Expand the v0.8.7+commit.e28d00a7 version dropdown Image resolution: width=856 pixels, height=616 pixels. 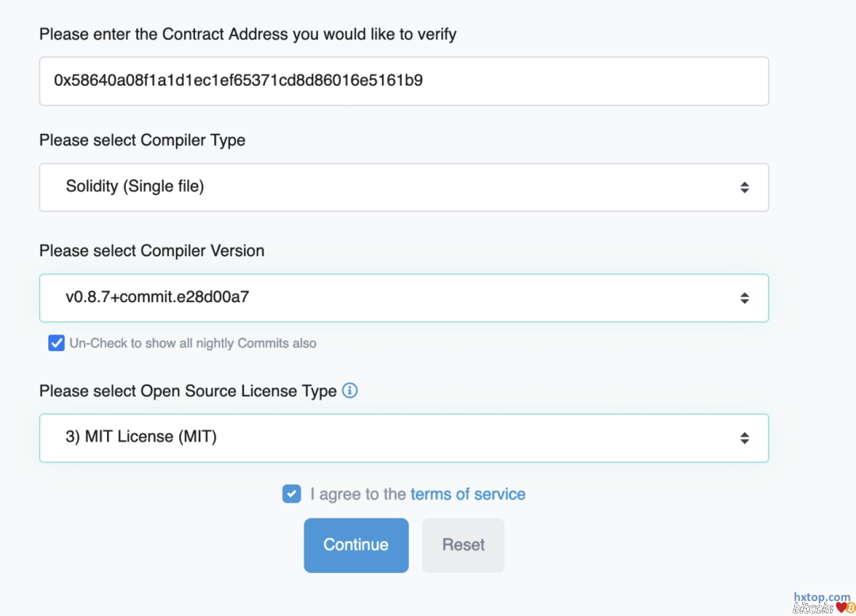pyautogui.click(x=403, y=298)
